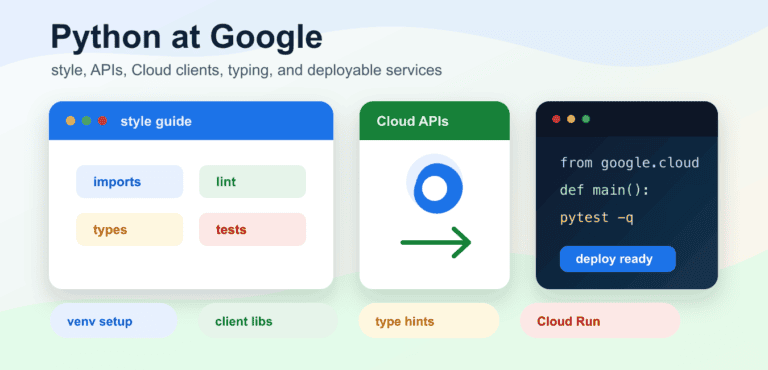The width and height of the screenshot is (768, 370).
Task: Click the deploy ready button
Action: coord(618,259)
